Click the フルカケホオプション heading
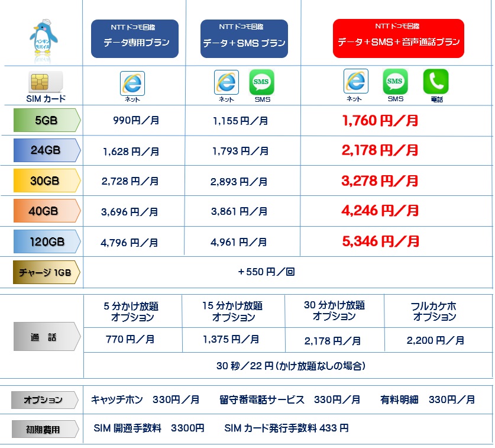The height and width of the screenshot is (448, 495). tap(433, 311)
